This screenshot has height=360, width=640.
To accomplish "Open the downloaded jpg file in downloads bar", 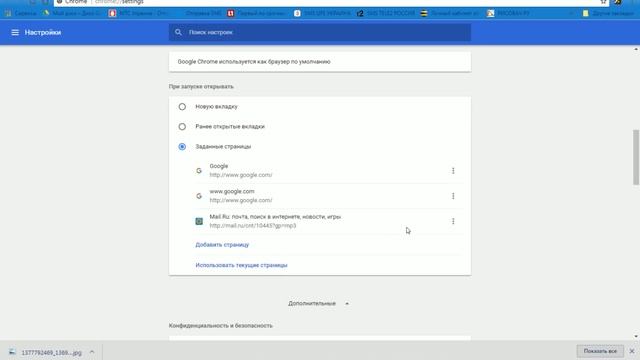I will click(x=51, y=352).
